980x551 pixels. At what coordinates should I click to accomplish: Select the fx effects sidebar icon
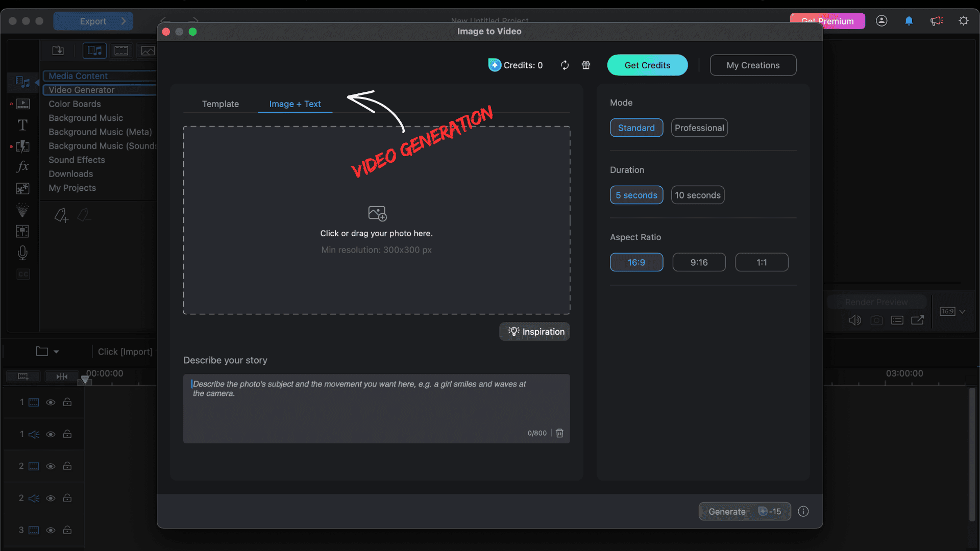pos(22,167)
